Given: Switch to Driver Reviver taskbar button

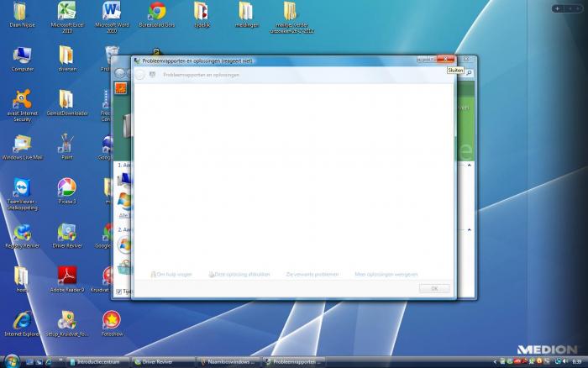Looking at the screenshot, I should click(163, 362).
